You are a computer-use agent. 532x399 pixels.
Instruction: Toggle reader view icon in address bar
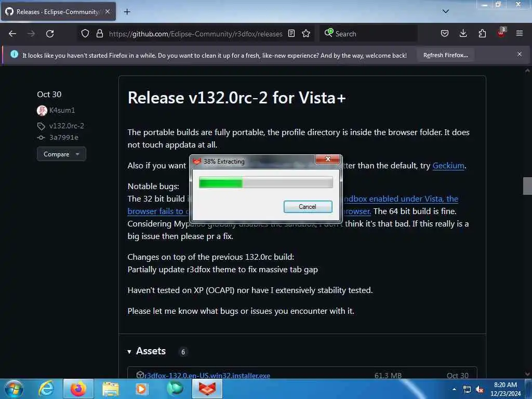(291, 33)
